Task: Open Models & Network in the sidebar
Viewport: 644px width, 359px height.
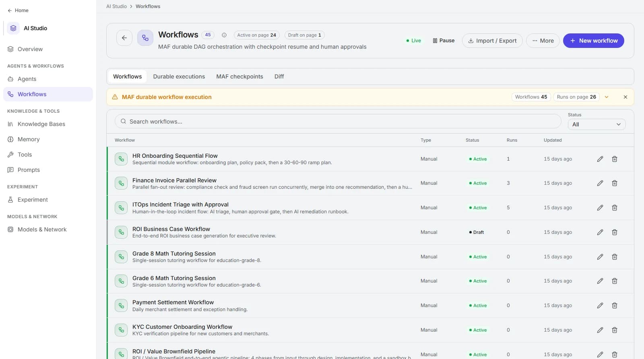Action: (48, 229)
